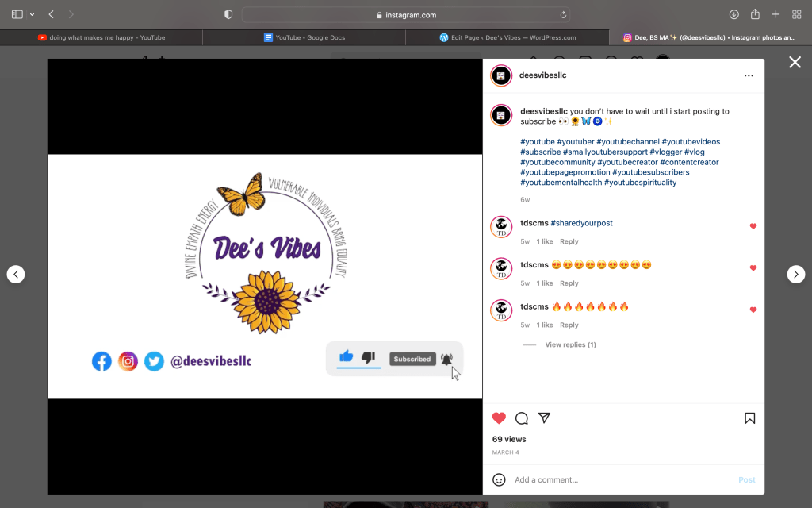Click the comment speech bubble icon
The height and width of the screenshot is (508, 812).
522,418
